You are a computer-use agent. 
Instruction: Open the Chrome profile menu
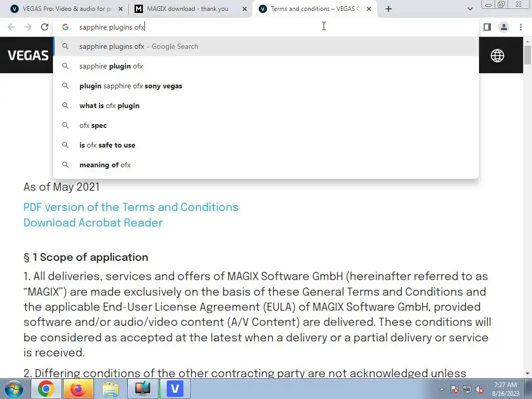(x=504, y=27)
